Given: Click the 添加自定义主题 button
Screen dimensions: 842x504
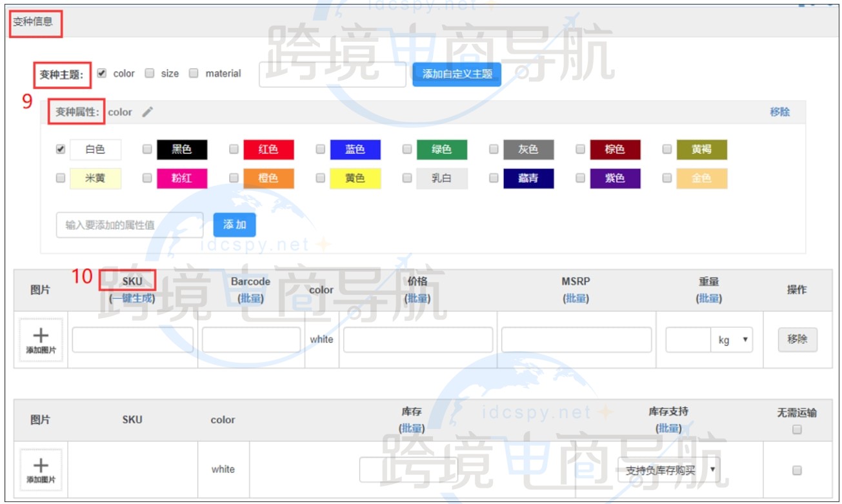Looking at the screenshot, I should pyautogui.click(x=456, y=74).
